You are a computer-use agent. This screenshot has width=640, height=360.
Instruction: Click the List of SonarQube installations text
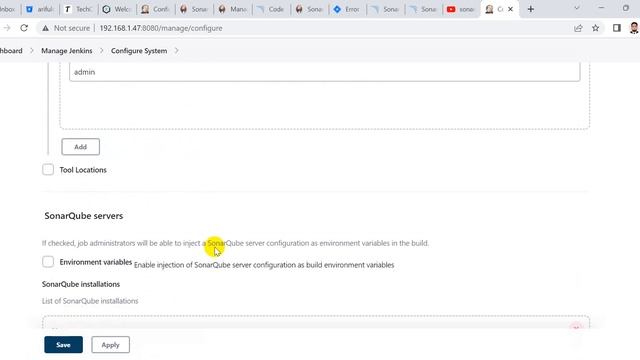90,301
